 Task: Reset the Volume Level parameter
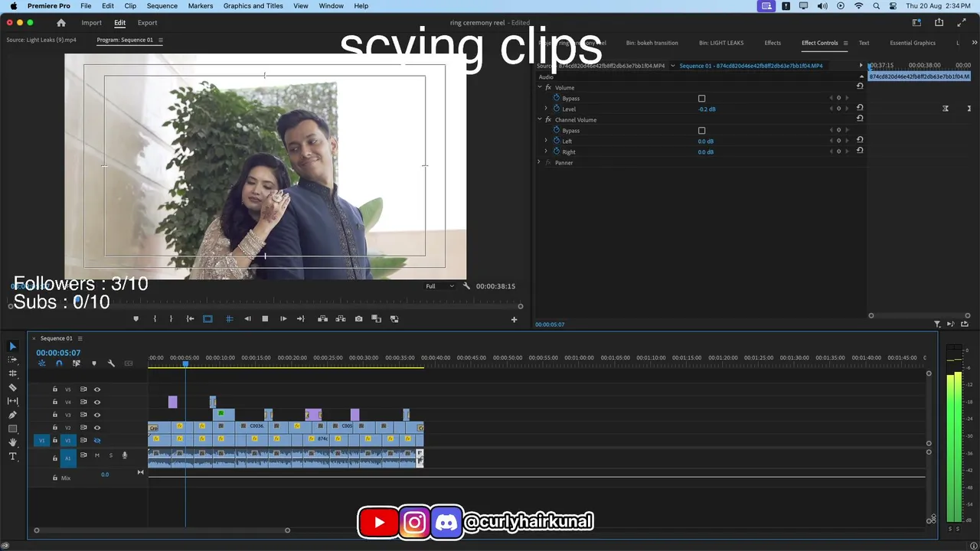coord(860,108)
